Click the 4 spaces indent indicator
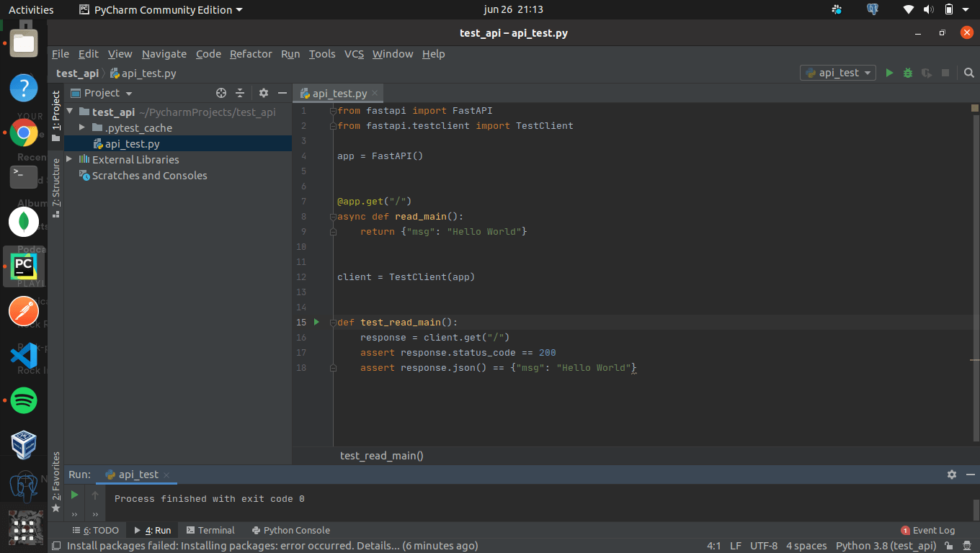The image size is (980, 553). [x=806, y=546]
